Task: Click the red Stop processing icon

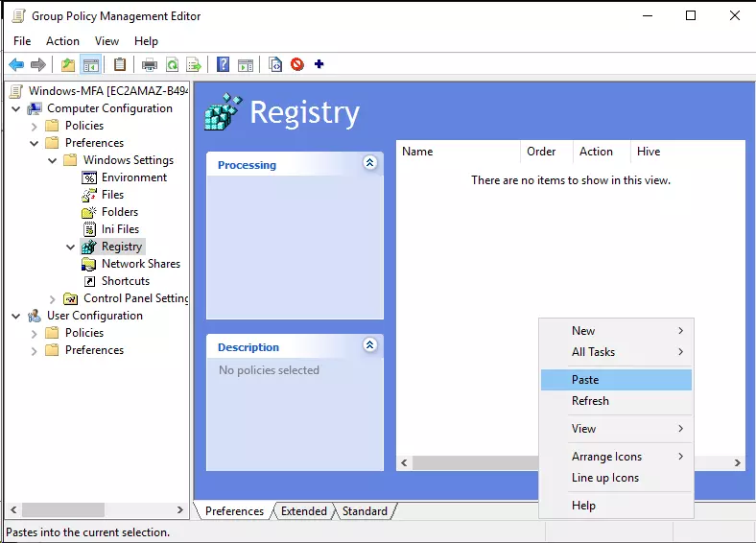Action: coord(297,64)
